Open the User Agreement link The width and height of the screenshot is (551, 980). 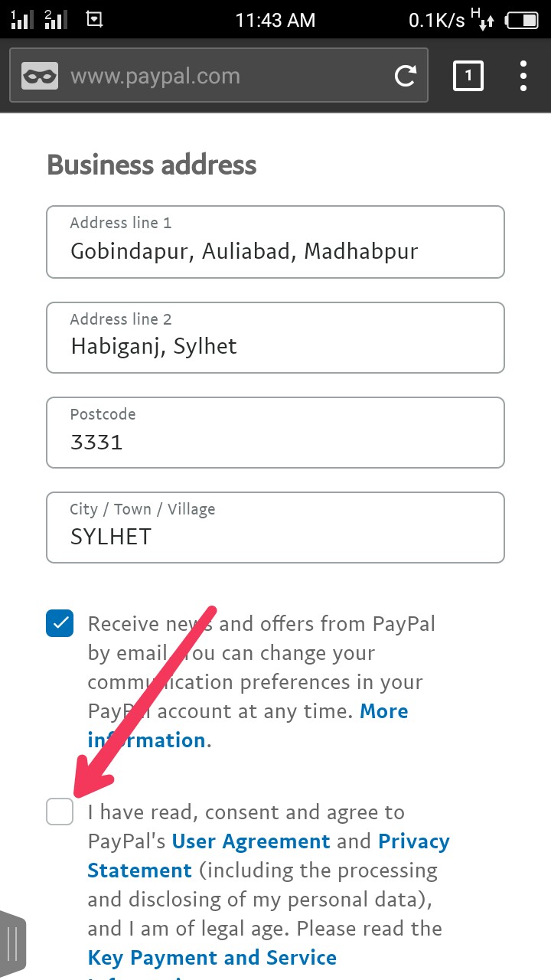click(x=251, y=841)
